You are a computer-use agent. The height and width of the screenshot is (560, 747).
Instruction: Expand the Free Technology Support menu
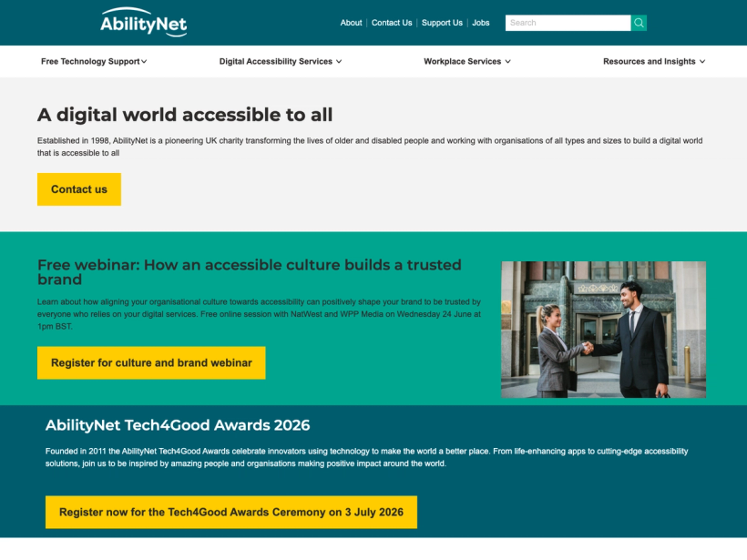(94, 61)
